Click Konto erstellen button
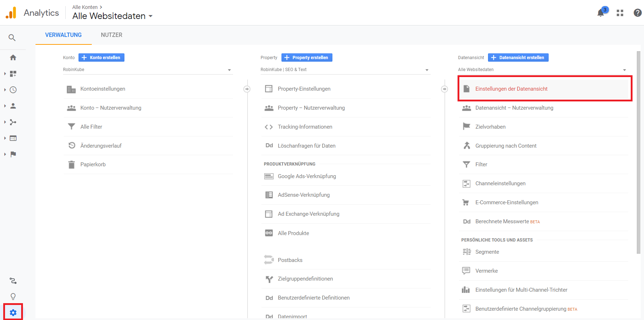This screenshot has width=644, height=320. coord(101,58)
